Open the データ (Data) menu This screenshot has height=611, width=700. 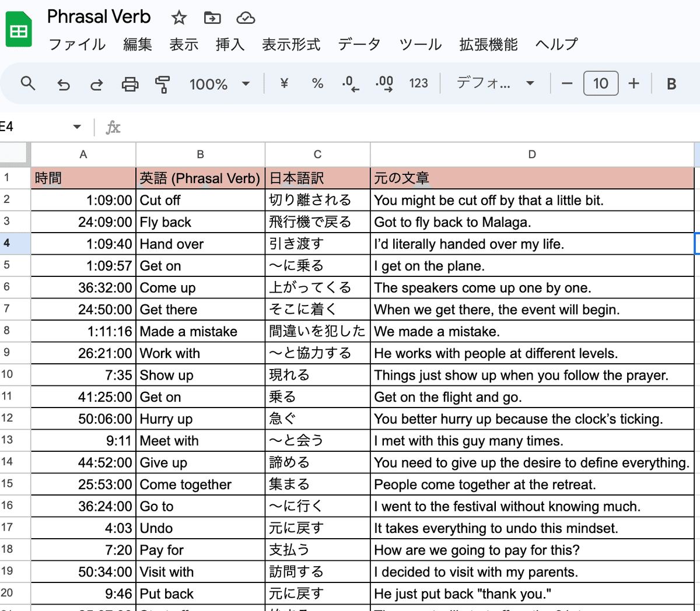359,44
